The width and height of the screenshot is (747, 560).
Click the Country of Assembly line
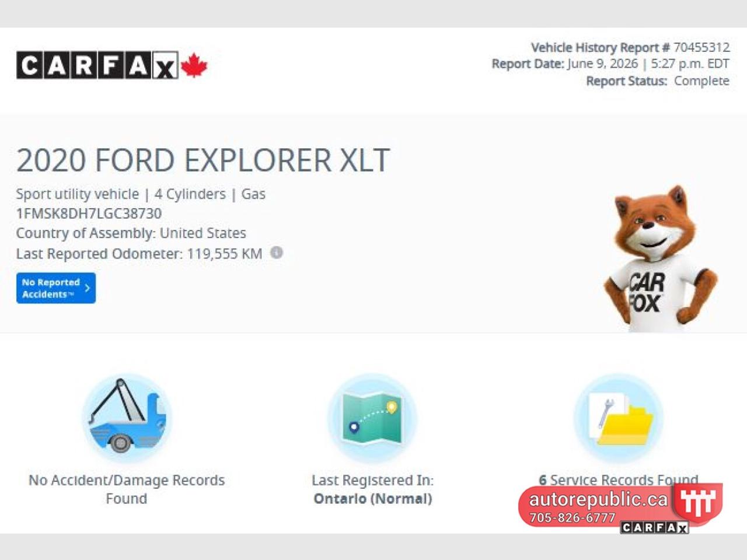131,233
